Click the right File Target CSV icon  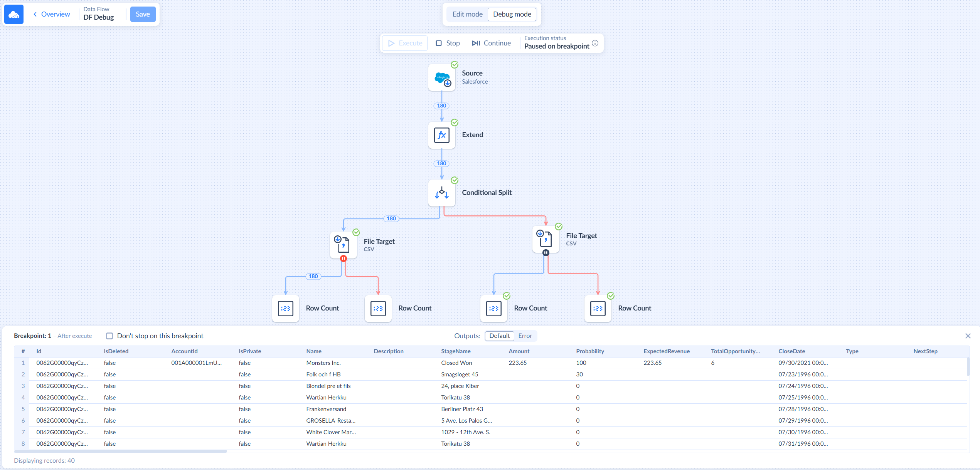tap(546, 239)
